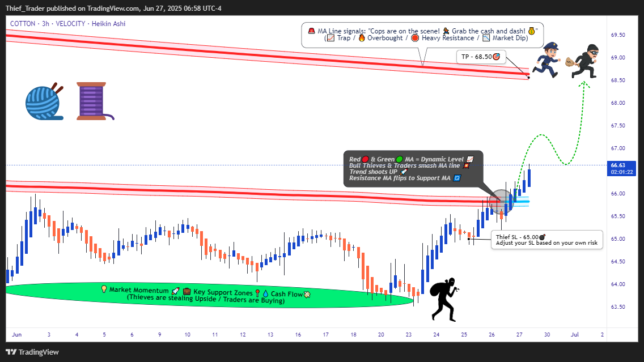Click the 68.50 price axis label
This screenshot has width=644, height=362.
coord(618,80)
